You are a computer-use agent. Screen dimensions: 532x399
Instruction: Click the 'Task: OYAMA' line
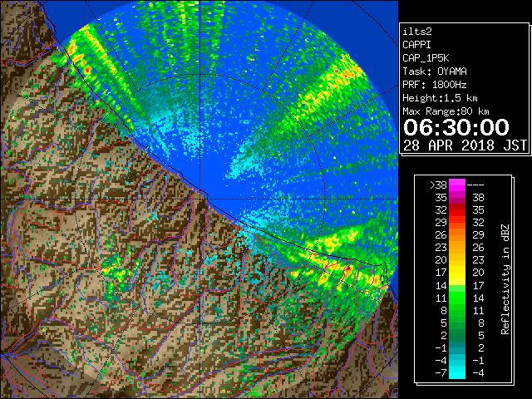click(x=435, y=71)
